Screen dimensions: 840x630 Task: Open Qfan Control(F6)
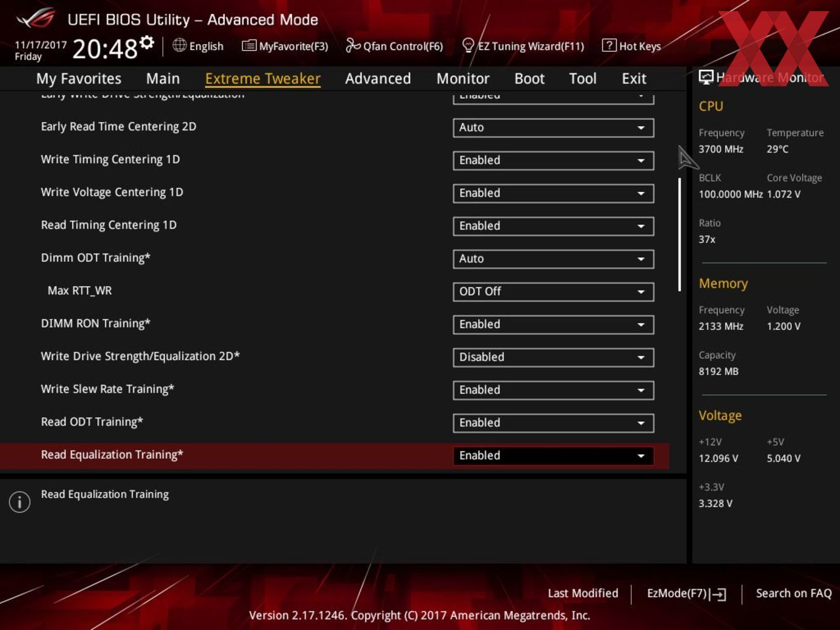pyautogui.click(x=394, y=46)
